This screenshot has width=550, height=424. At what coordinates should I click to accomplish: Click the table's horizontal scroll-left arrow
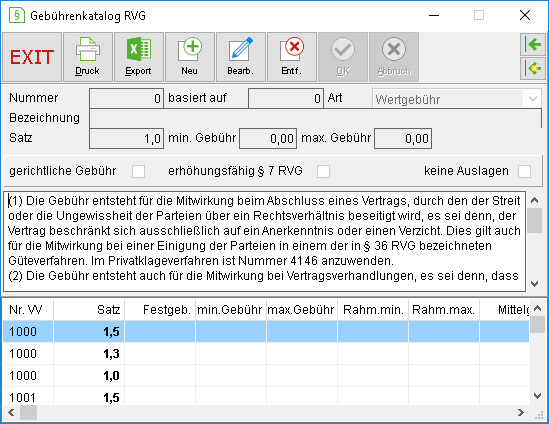click(11, 412)
